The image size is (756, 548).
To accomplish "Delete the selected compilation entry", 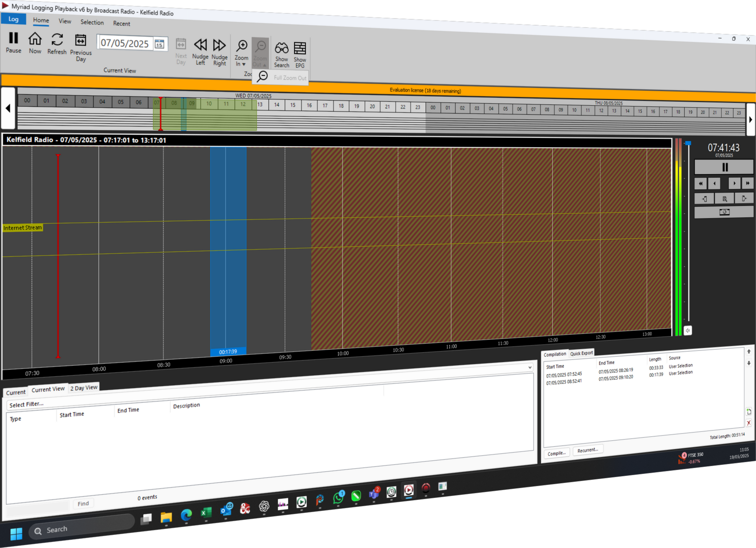I will tap(749, 423).
